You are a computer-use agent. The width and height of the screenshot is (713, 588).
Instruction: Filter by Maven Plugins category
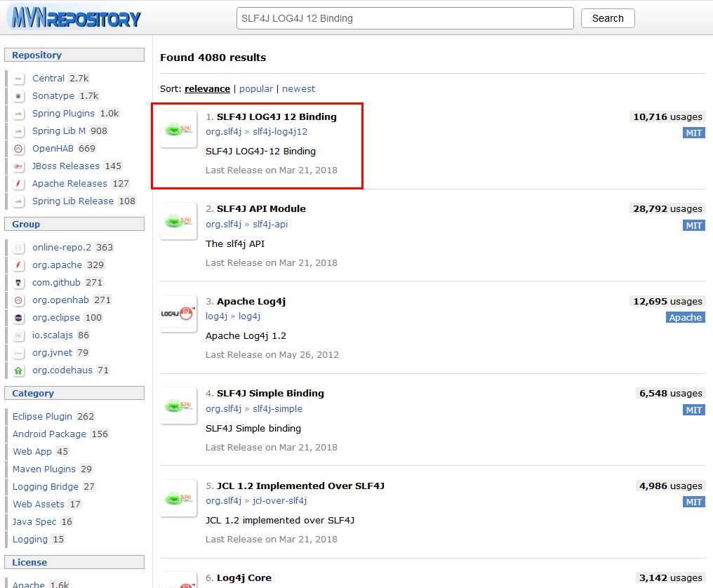pos(44,469)
